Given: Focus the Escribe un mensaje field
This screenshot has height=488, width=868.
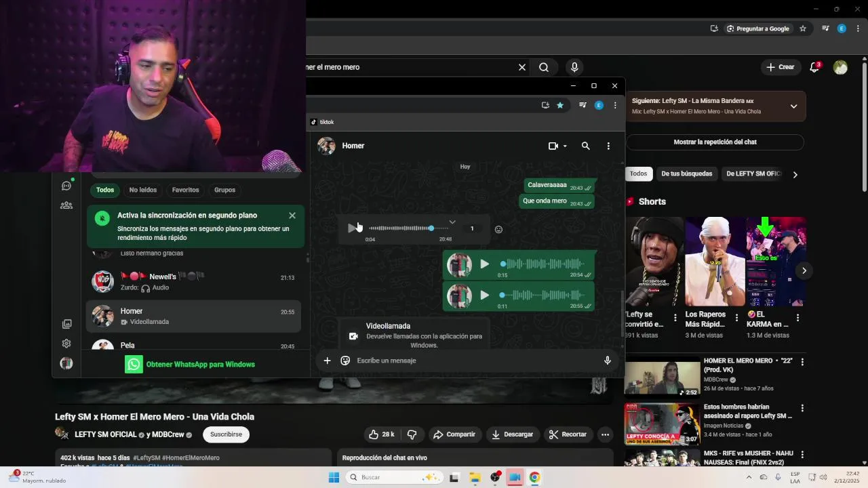Looking at the screenshot, I should 475,361.
